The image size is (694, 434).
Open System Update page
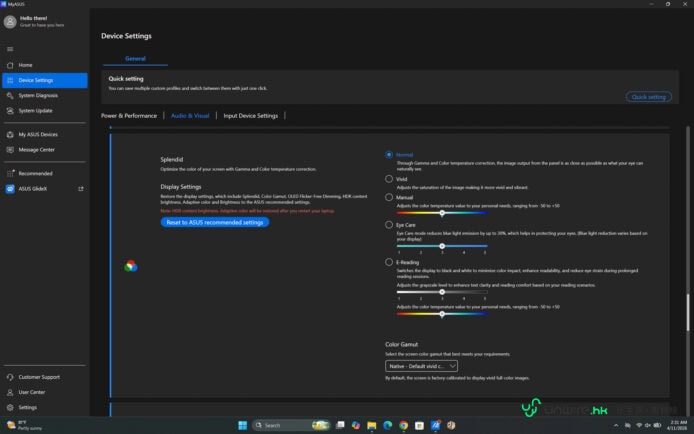[45, 111]
